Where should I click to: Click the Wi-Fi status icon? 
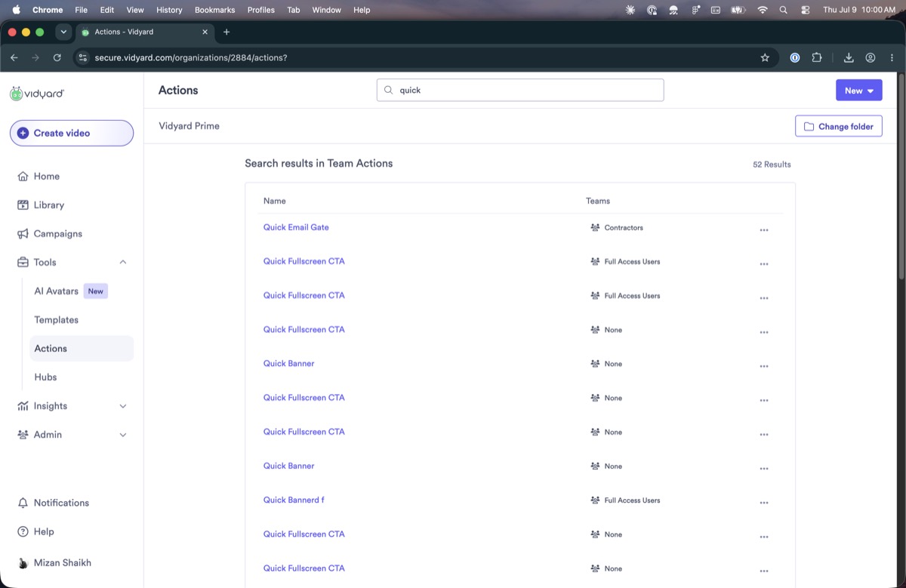point(762,10)
